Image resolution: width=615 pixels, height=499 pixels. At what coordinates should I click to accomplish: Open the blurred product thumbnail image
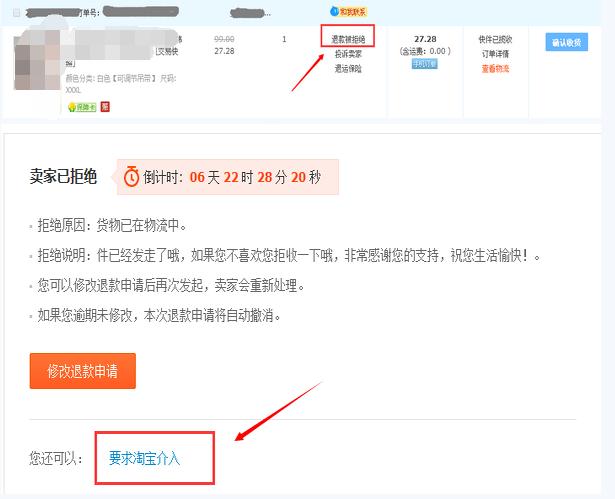[37, 59]
